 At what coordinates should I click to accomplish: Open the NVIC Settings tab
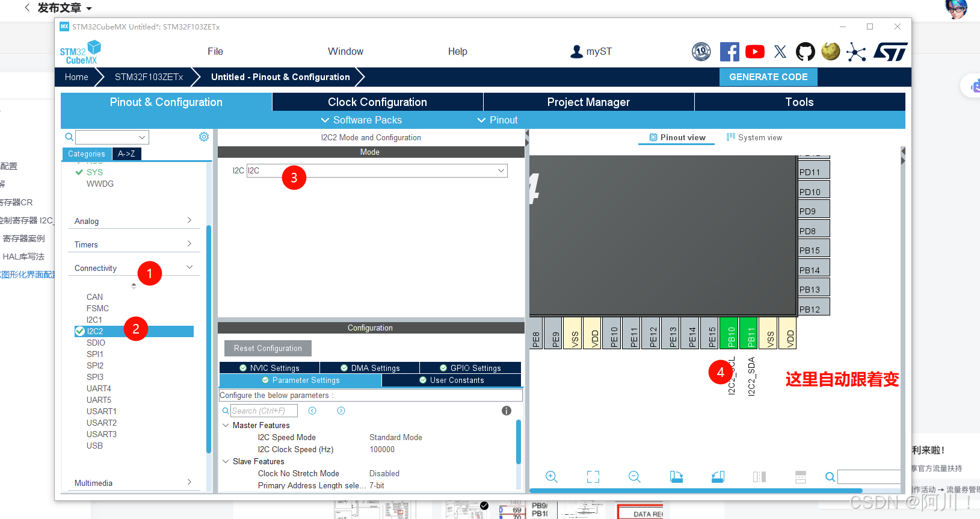(270, 368)
